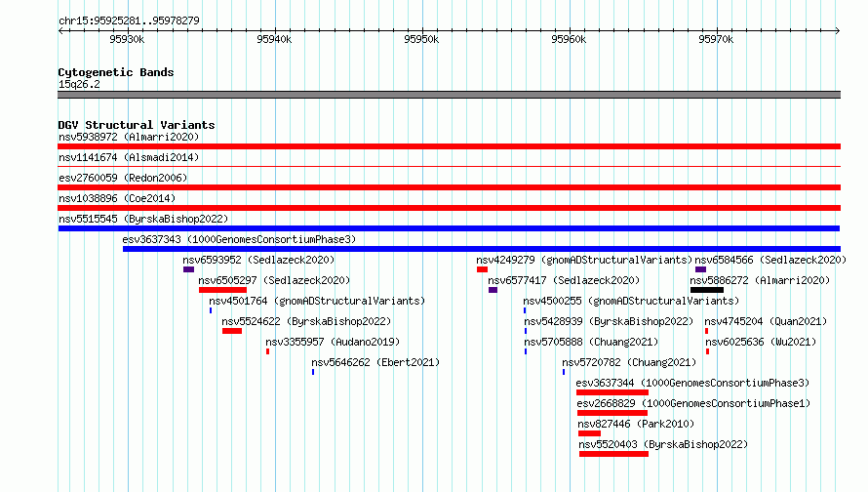
Task: Select the blue bar under nsv5515545
Action: pos(449,228)
